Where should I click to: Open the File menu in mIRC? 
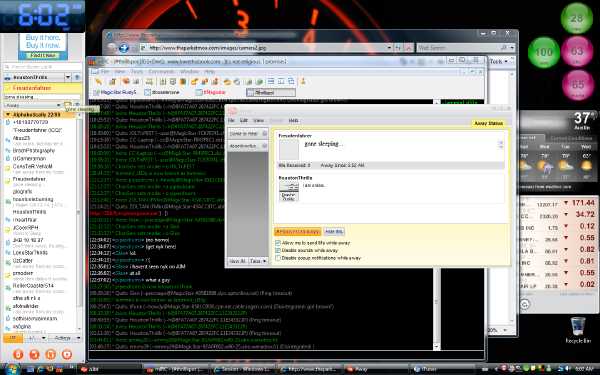pos(105,72)
